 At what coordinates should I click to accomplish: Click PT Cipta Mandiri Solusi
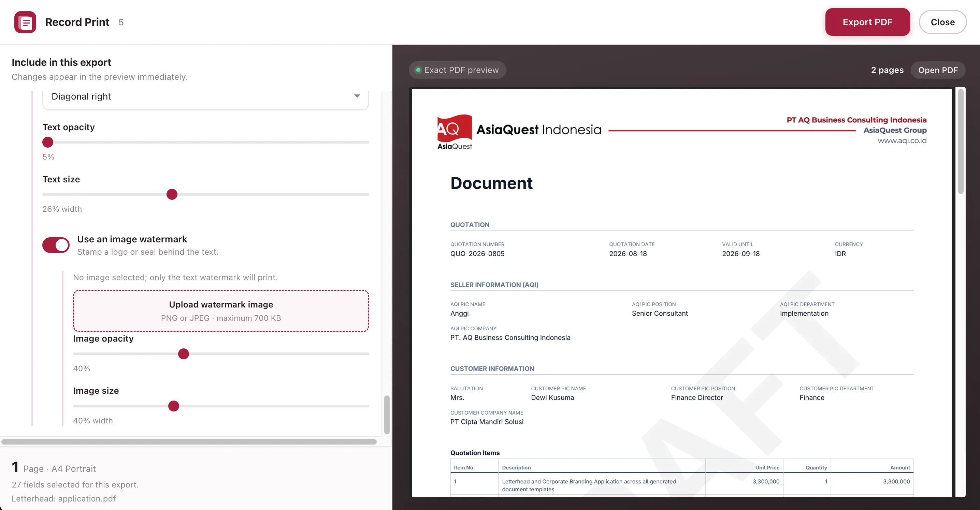[487, 422]
